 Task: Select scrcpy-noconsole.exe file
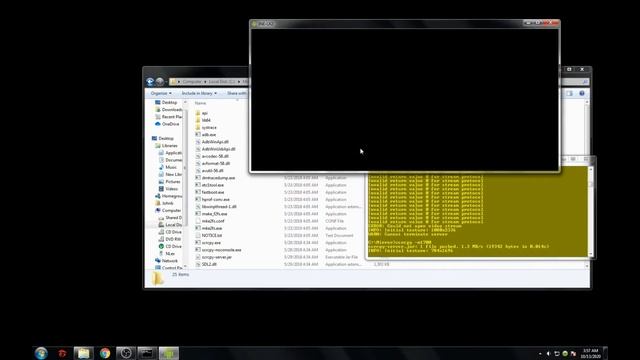click(221, 250)
